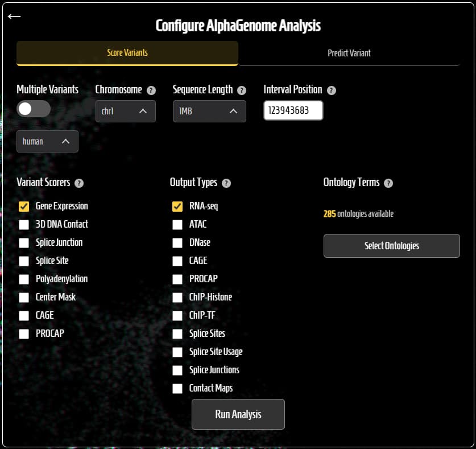Open the Sequence Length help question mark
Viewport: 476px width, 449px height.
(x=242, y=90)
